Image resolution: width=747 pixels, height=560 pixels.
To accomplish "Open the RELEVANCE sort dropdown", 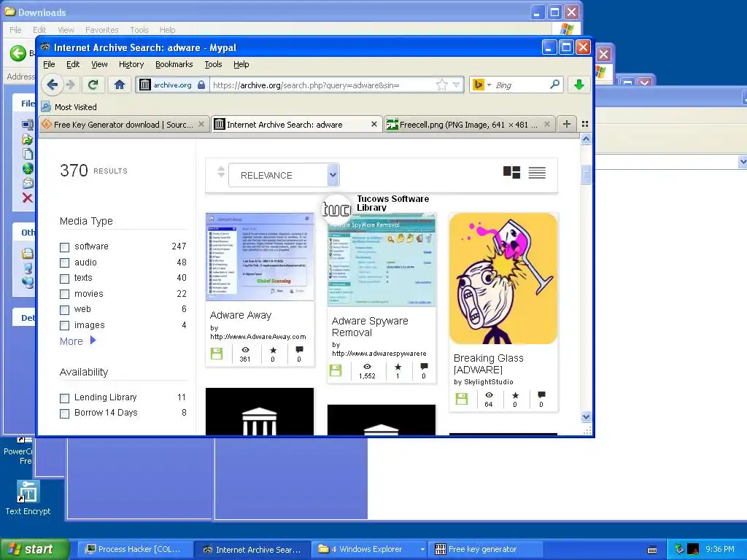I will 284,175.
